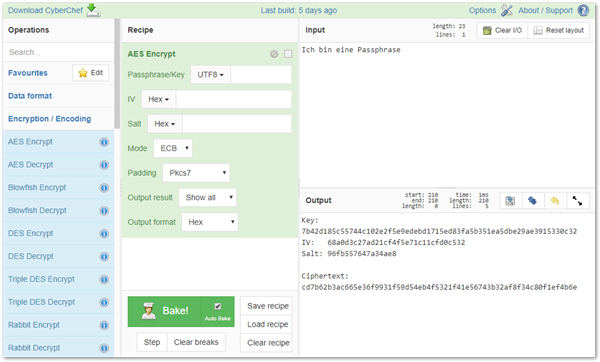The width and height of the screenshot is (600, 362).
Task: Click the Clear breaks button
Action: click(196, 342)
